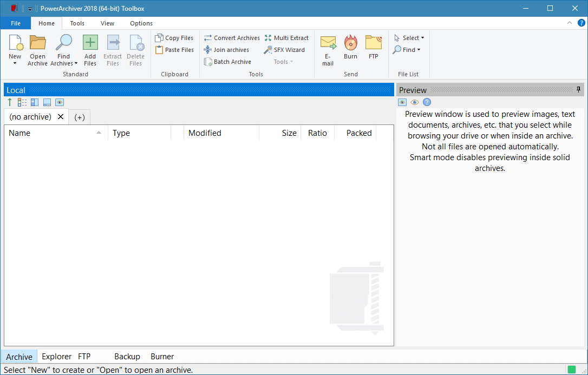Toggle preview eye in Local toolbar
The height and width of the screenshot is (375, 588).
(x=59, y=102)
